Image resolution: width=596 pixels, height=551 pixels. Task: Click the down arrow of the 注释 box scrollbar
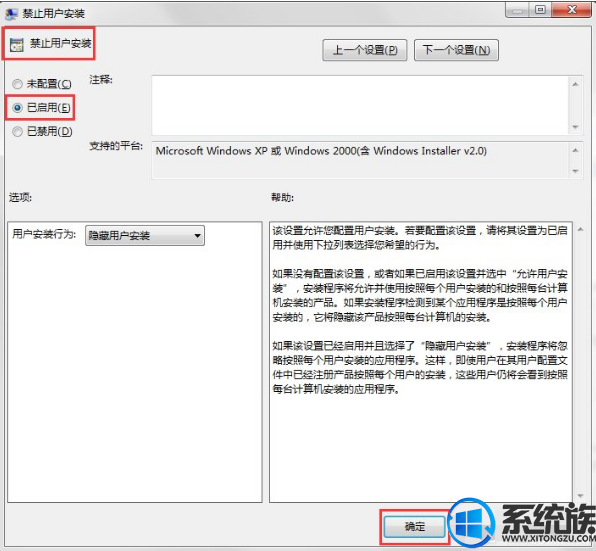pos(575,127)
